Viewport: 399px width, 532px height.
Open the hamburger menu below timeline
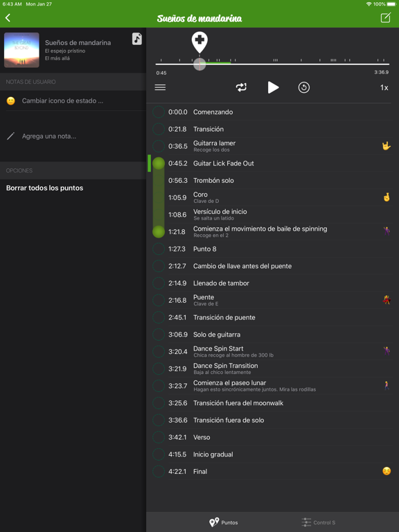pos(160,87)
